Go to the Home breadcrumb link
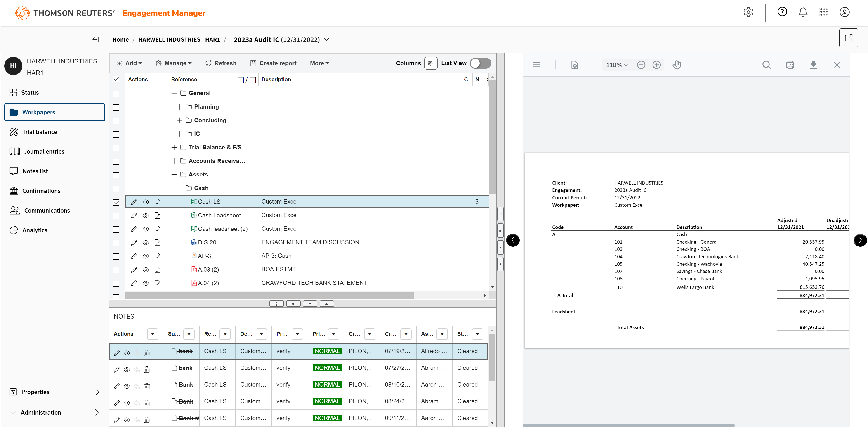Image resolution: width=868 pixels, height=427 pixels. pos(120,40)
